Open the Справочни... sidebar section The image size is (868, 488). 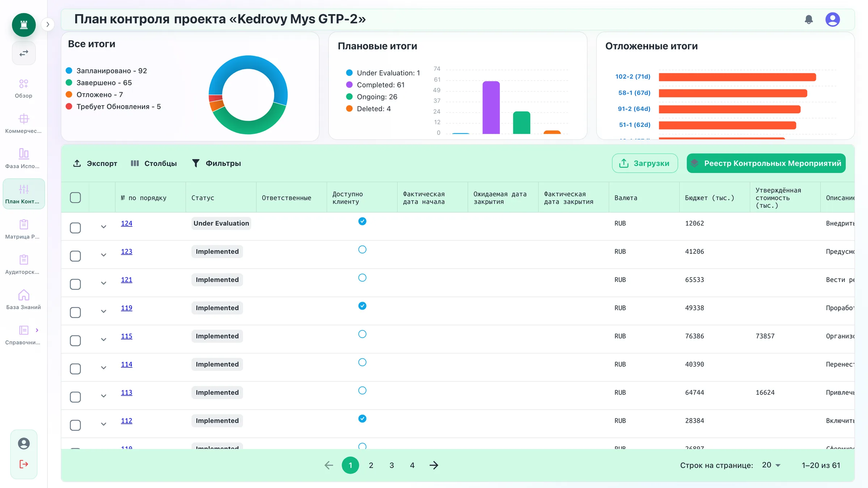coord(24,335)
